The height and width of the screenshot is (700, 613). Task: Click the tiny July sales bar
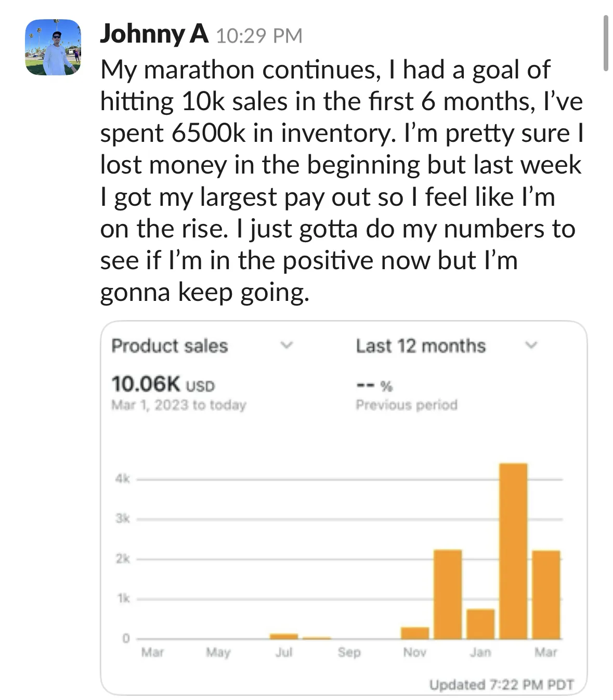(x=284, y=636)
